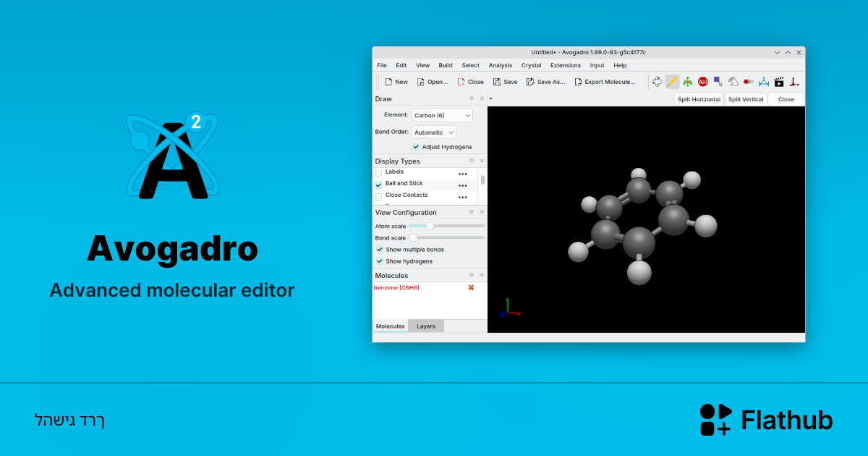Select the Label tool with Aa icon

pos(702,81)
